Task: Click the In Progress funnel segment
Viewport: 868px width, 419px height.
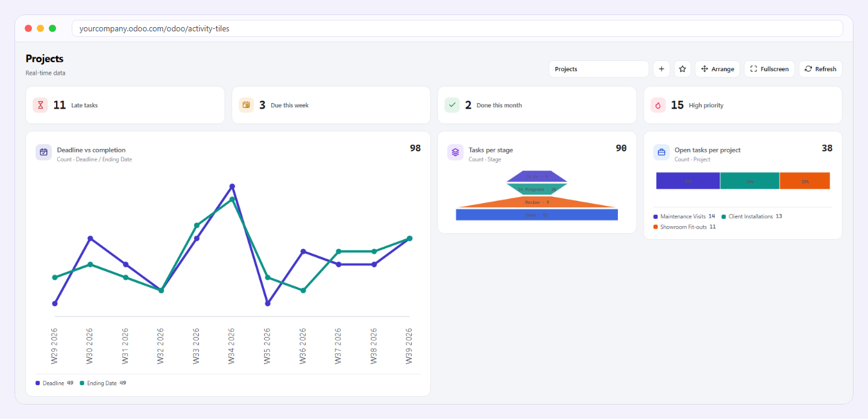Action: [x=537, y=189]
